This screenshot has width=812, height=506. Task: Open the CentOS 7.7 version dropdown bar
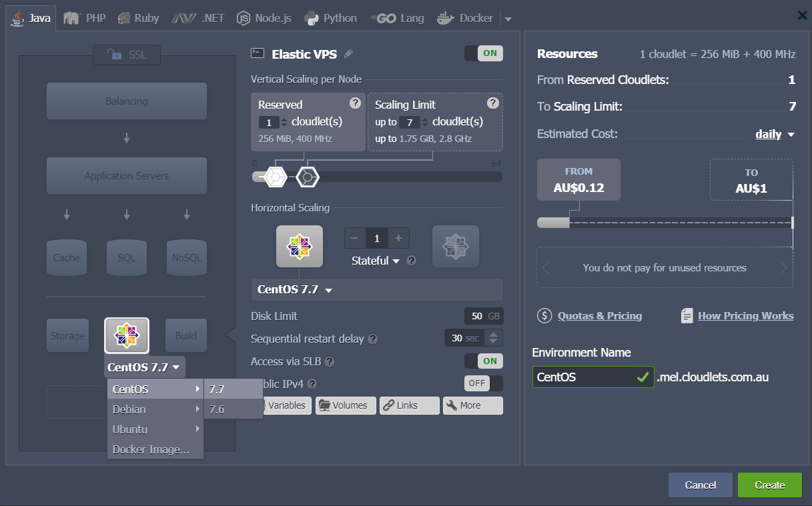[377, 289]
